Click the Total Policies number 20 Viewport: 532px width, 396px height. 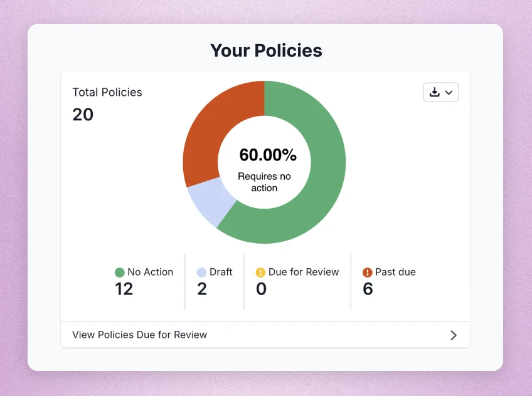click(83, 115)
